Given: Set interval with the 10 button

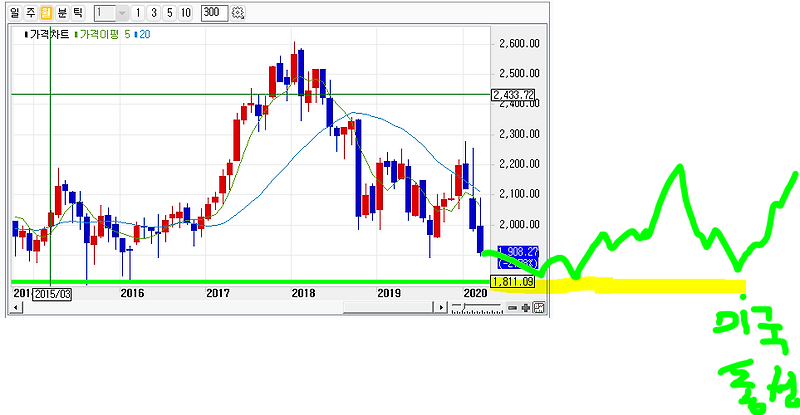Looking at the screenshot, I should pos(186,13).
